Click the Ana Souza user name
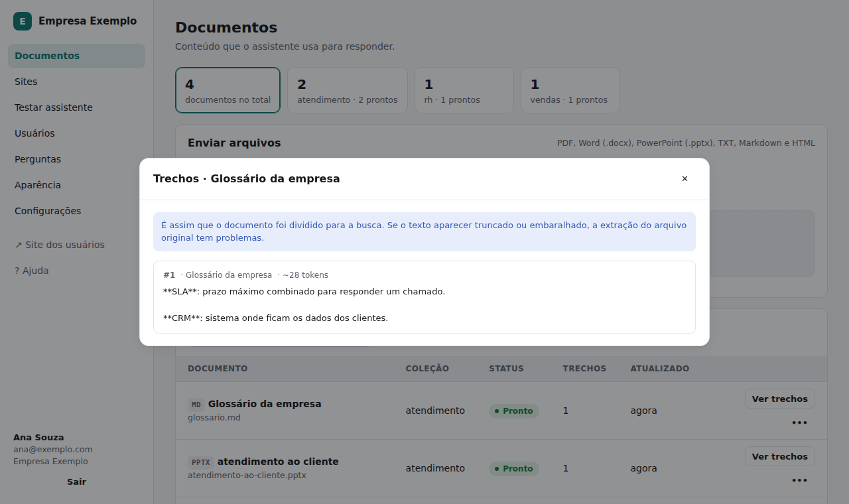The width and height of the screenshot is (849, 504). 38,438
